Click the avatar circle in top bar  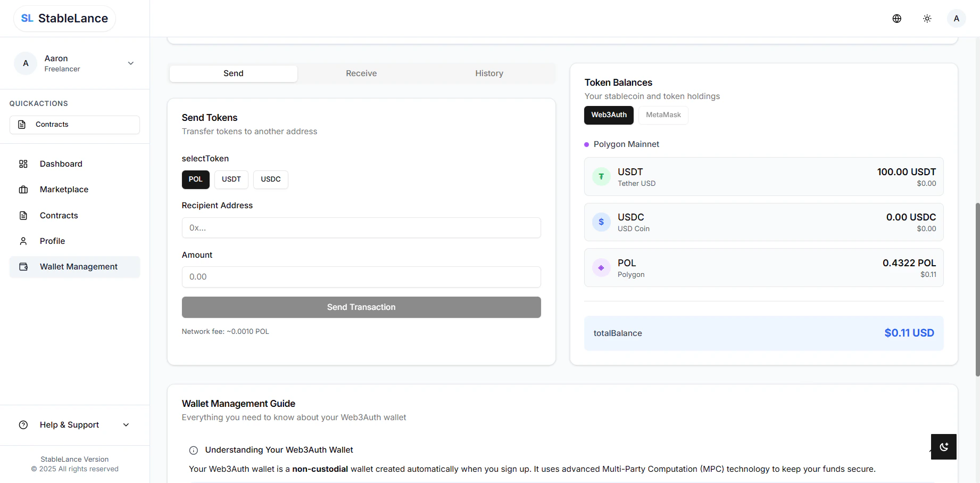click(956, 18)
